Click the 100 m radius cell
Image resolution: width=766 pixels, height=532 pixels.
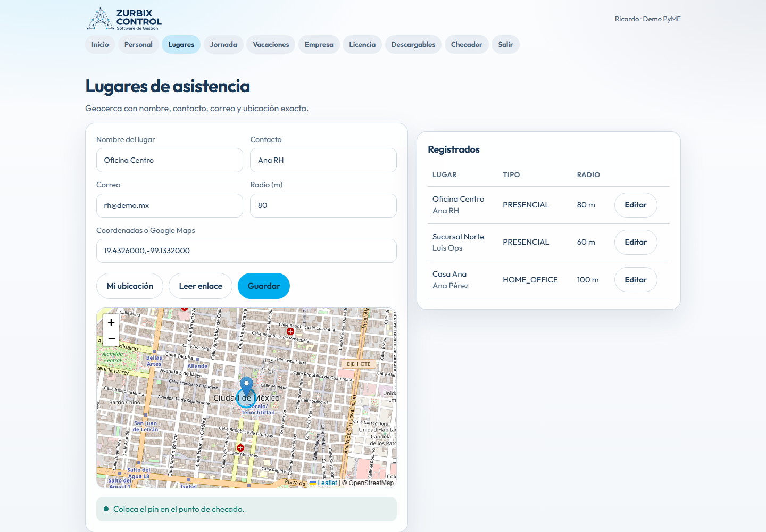588,280
